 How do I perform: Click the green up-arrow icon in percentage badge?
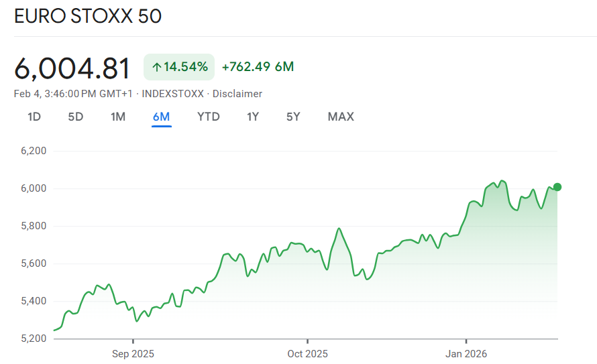(x=157, y=67)
